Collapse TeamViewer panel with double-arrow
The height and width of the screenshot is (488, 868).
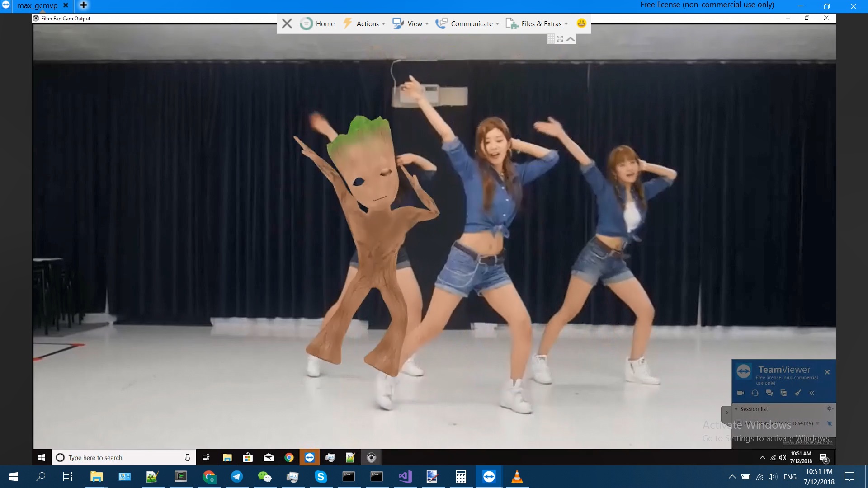[x=812, y=393]
